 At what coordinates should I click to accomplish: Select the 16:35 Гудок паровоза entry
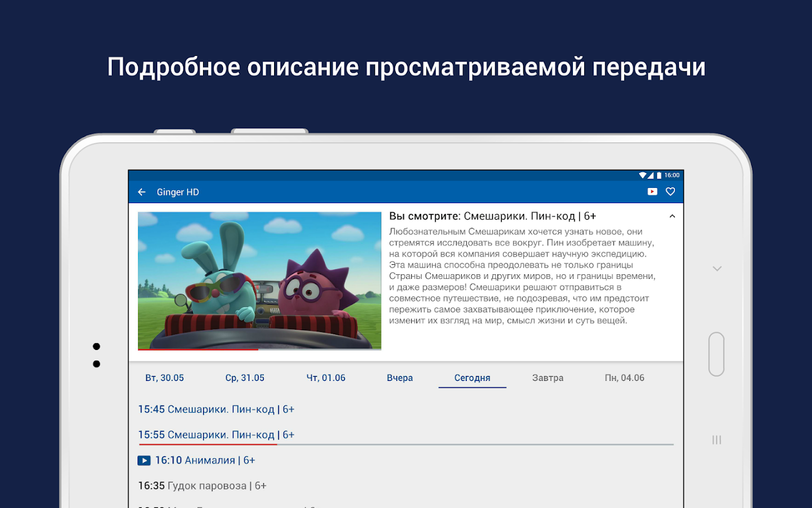(x=202, y=485)
